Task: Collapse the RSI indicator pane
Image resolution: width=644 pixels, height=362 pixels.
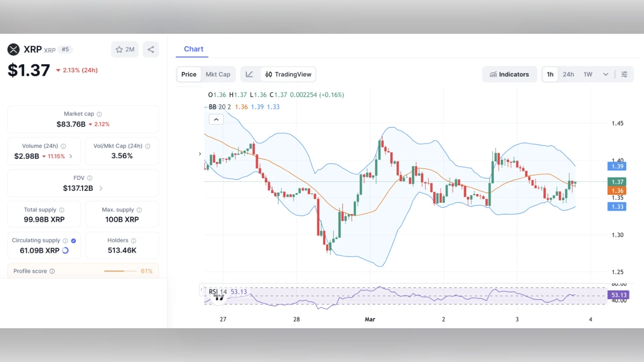Action: pos(201,290)
